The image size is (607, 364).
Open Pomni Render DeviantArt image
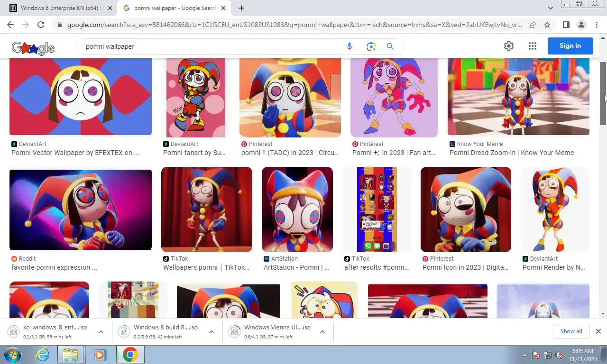555,209
